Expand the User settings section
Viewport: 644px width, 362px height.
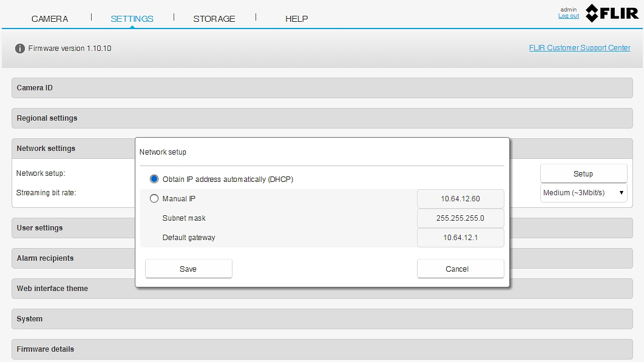tap(73, 228)
